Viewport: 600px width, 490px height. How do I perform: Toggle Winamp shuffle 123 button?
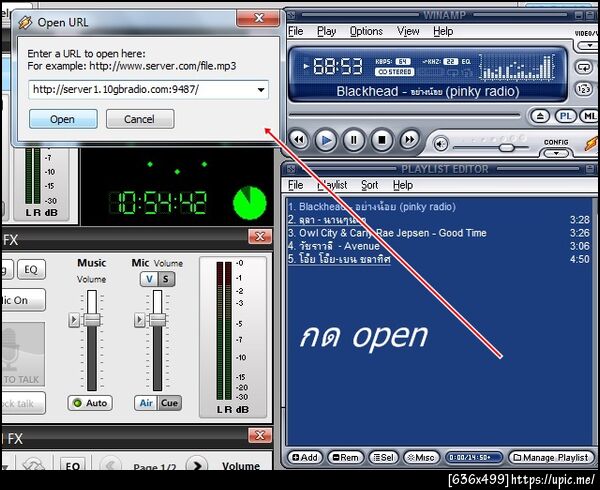(584, 89)
